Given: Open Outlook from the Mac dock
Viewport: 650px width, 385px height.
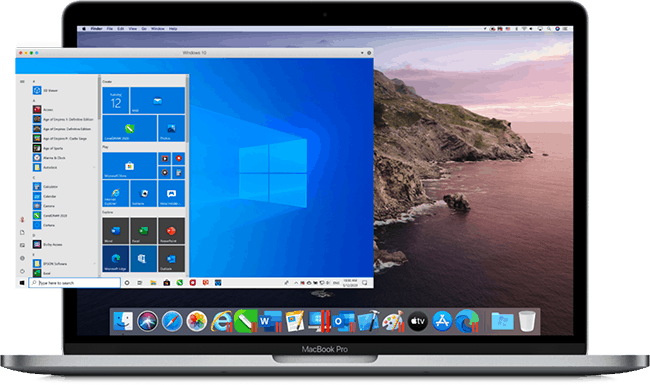Looking at the screenshot, I should point(344,321).
